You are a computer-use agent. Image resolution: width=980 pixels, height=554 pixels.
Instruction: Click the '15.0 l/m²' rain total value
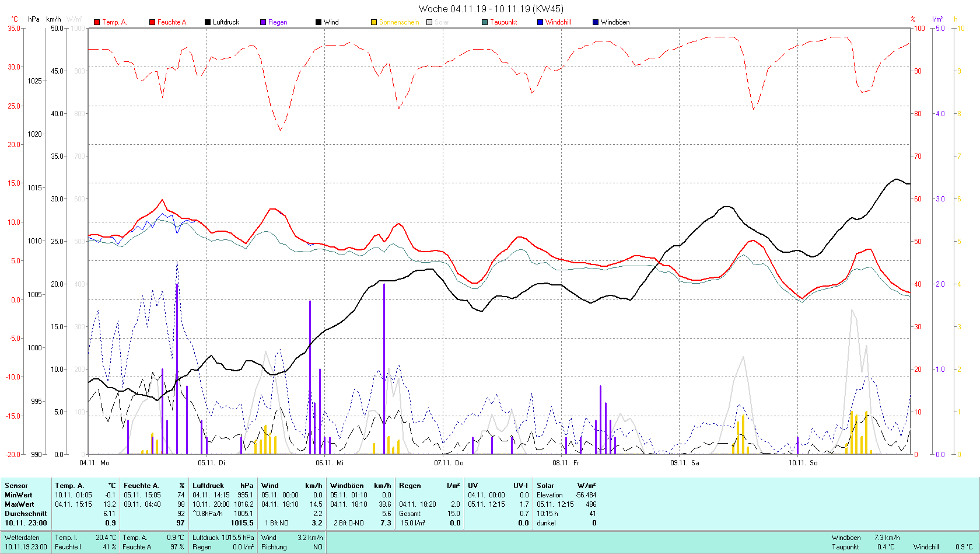tap(413, 523)
